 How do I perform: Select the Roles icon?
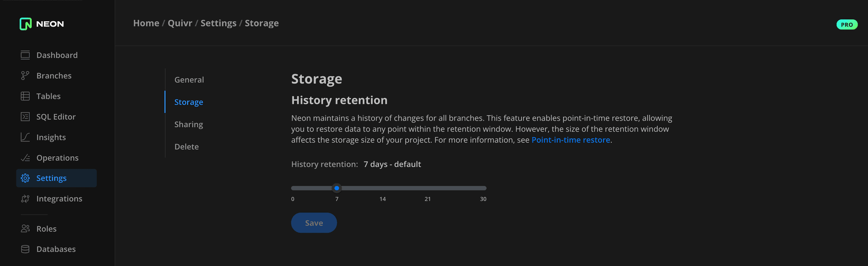point(26,229)
